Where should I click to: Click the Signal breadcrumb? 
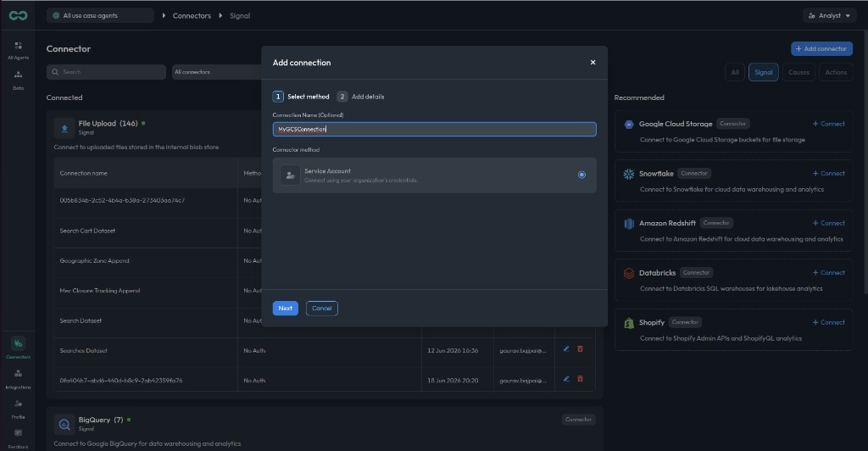[240, 15]
